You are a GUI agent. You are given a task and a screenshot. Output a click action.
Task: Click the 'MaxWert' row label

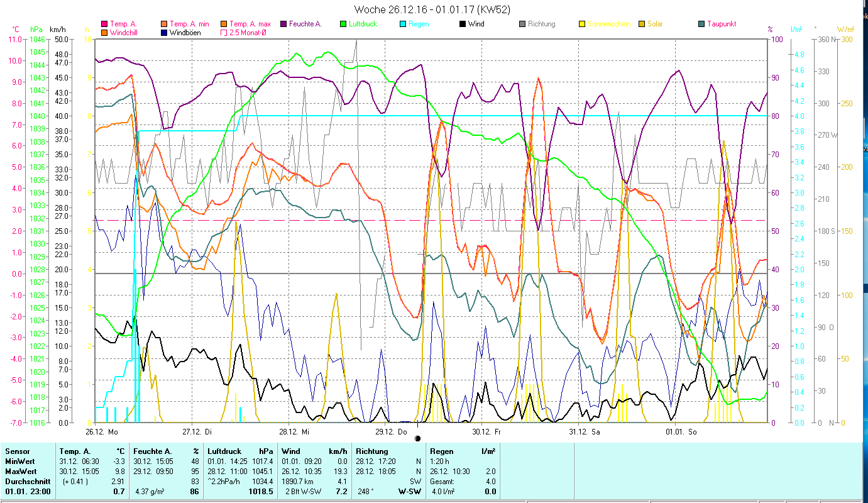tap(21, 472)
